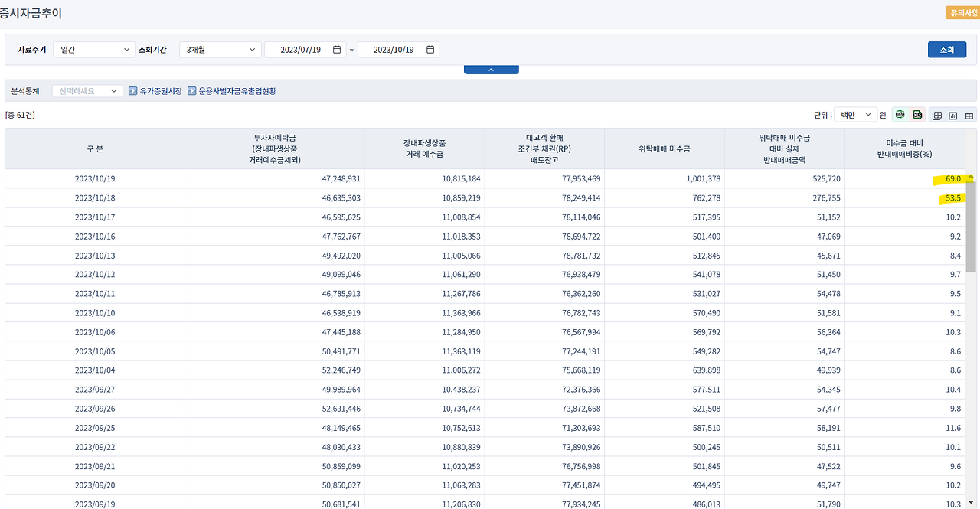Click the 반대매매금액 column header
The width and height of the screenshot is (980, 509).
pos(785,148)
